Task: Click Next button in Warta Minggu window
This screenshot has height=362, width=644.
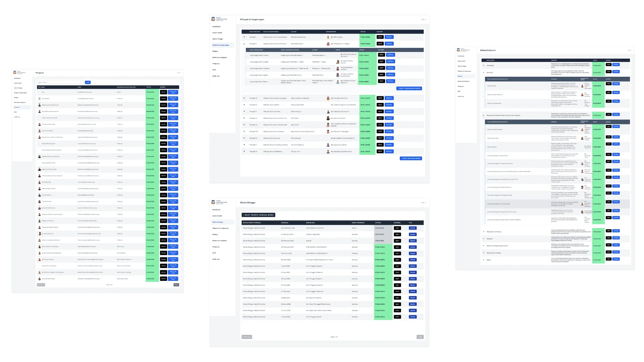Action: click(x=420, y=337)
